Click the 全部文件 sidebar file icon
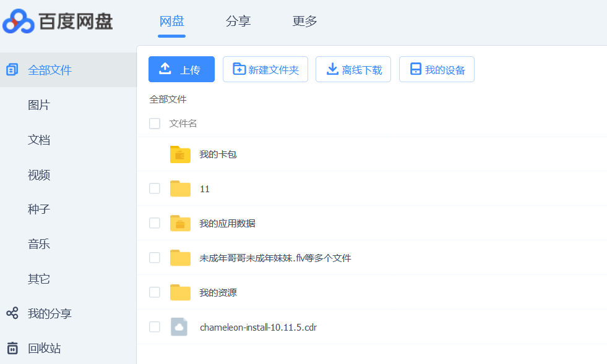The image size is (607, 364). 12,70
